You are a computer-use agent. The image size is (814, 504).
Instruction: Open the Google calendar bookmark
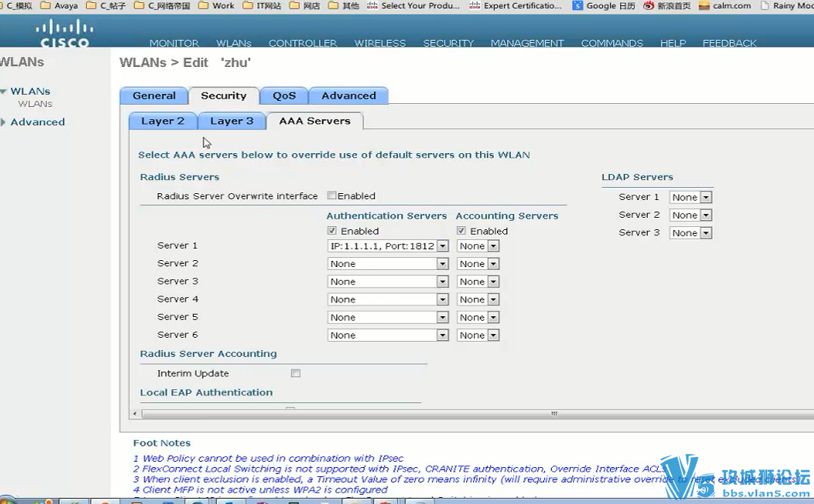(x=604, y=5)
